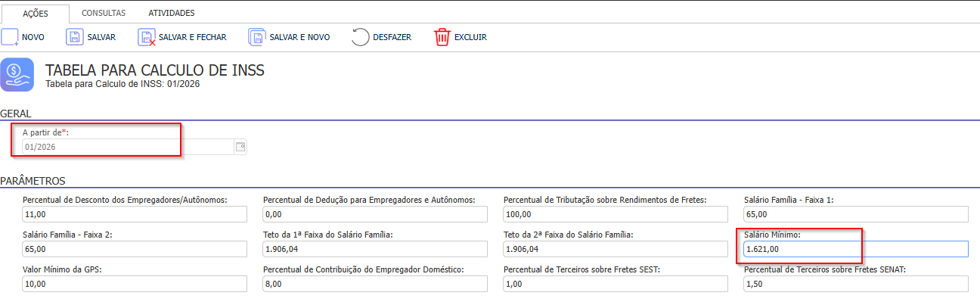Edit Percentual de Terceiros sobre Fretes SENAT

tap(854, 284)
